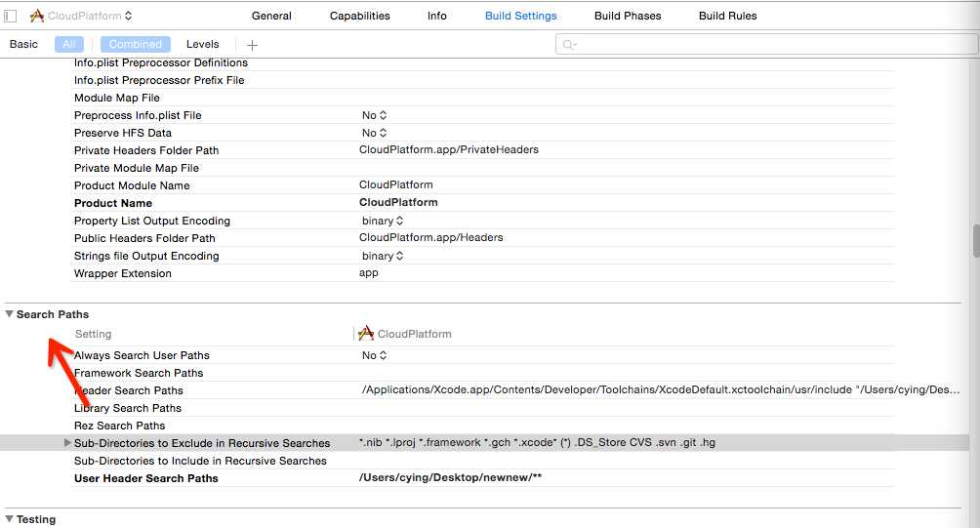Image resolution: width=980 pixels, height=528 pixels.
Task: Change Preprocess Info.plist File value dropdown
Action: [x=375, y=115]
